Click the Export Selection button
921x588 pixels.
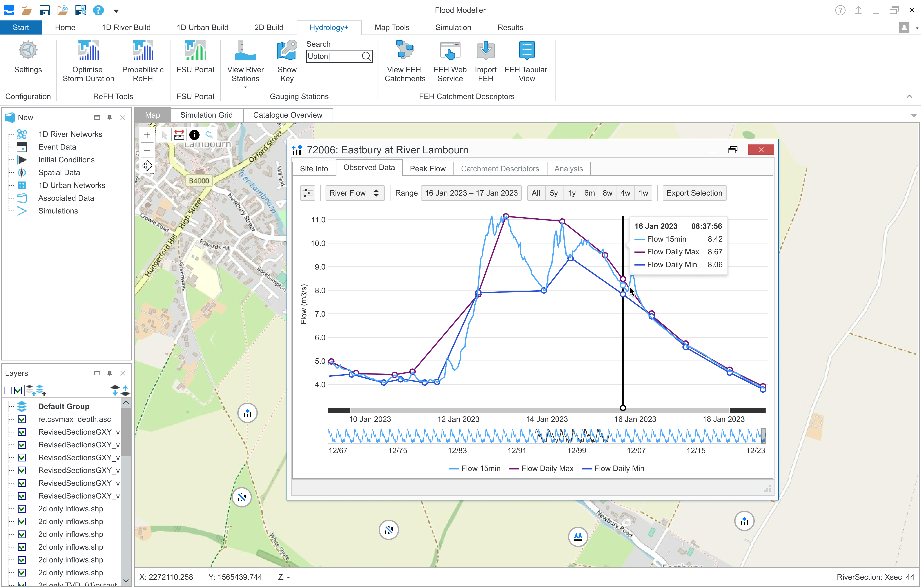point(694,193)
